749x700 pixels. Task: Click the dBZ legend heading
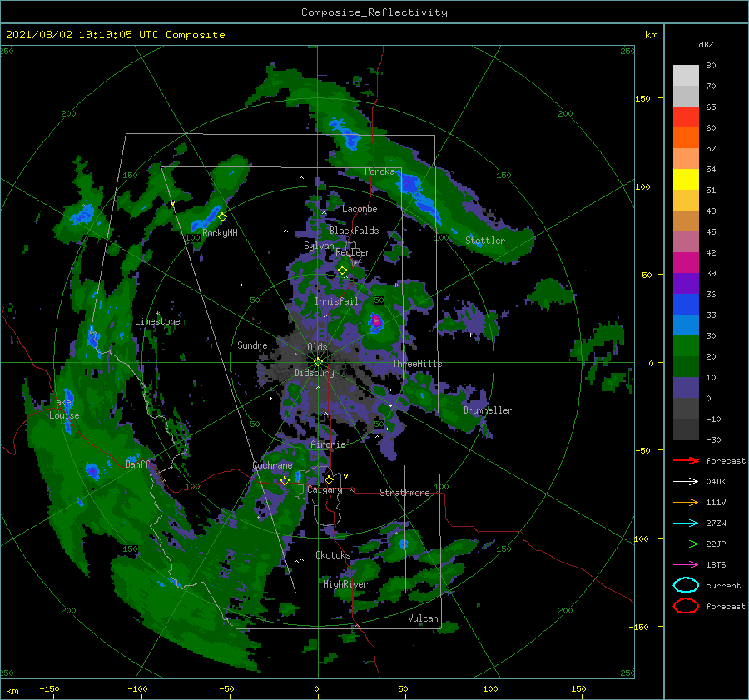[706, 44]
